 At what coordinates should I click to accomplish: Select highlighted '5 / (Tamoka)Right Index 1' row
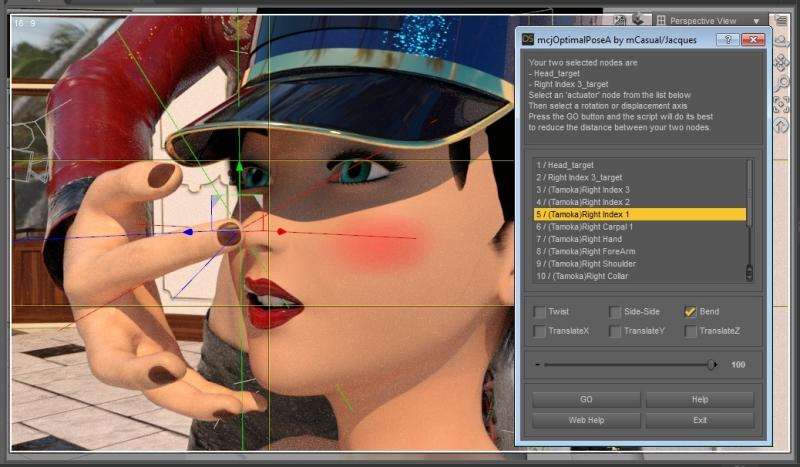[639, 214]
